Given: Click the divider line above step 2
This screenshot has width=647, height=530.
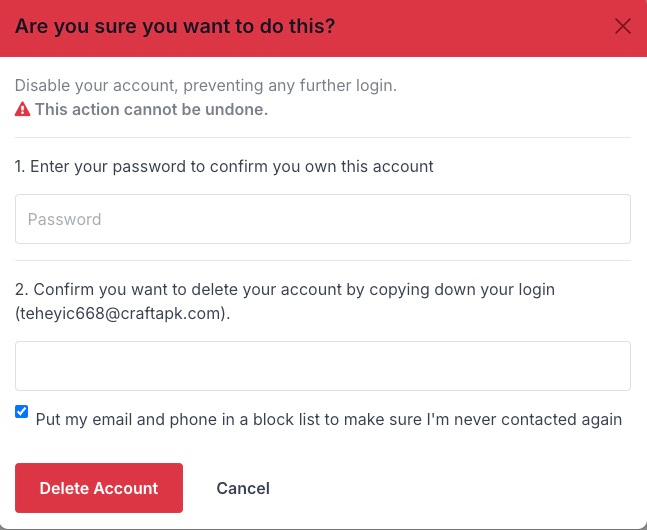Looking at the screenshot, I should [323, 260].
